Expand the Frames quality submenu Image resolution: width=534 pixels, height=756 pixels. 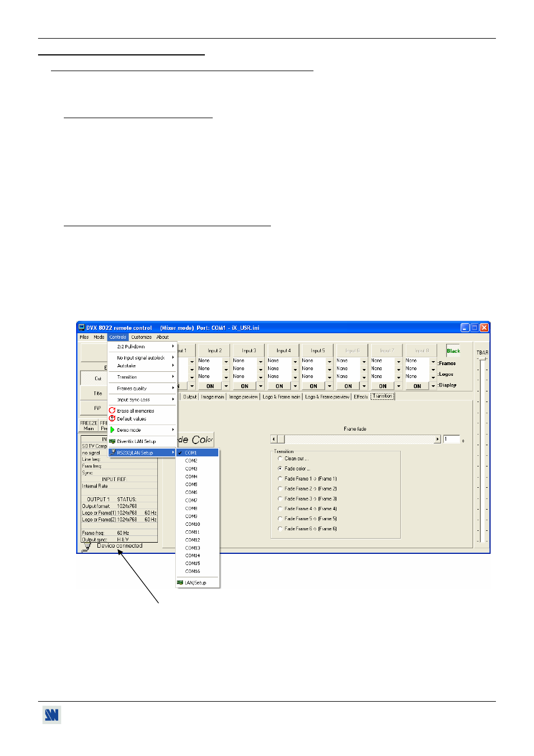[x=142, y=389]
